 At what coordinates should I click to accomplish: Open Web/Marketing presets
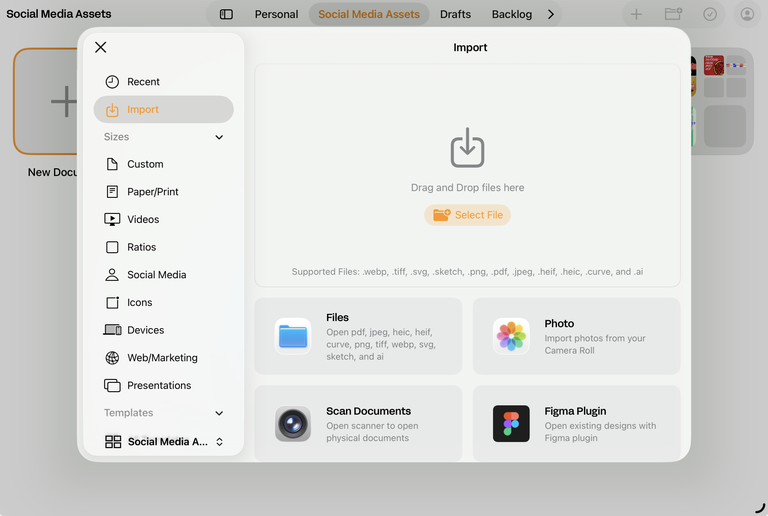tap(163, 358)
